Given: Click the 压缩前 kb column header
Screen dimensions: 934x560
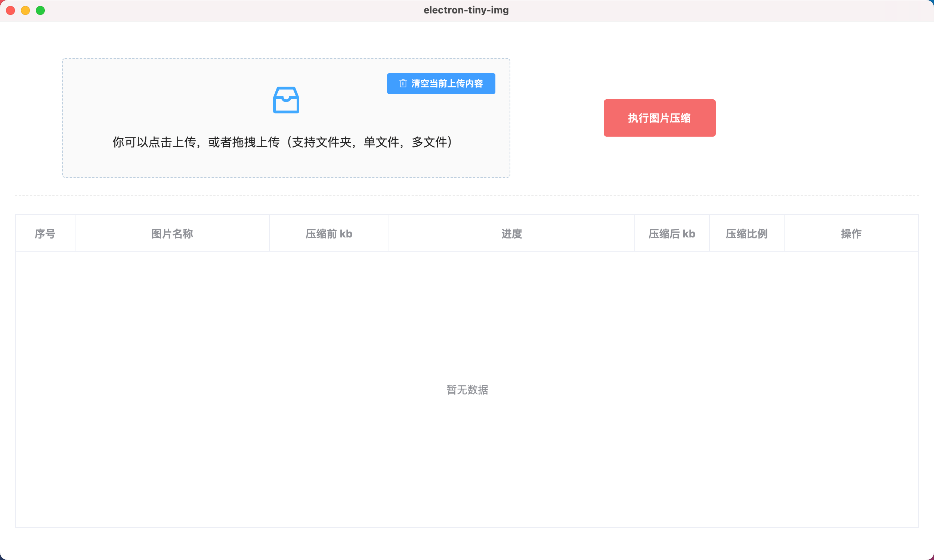Looking at the screenshot, I should [x=329, y=234].
